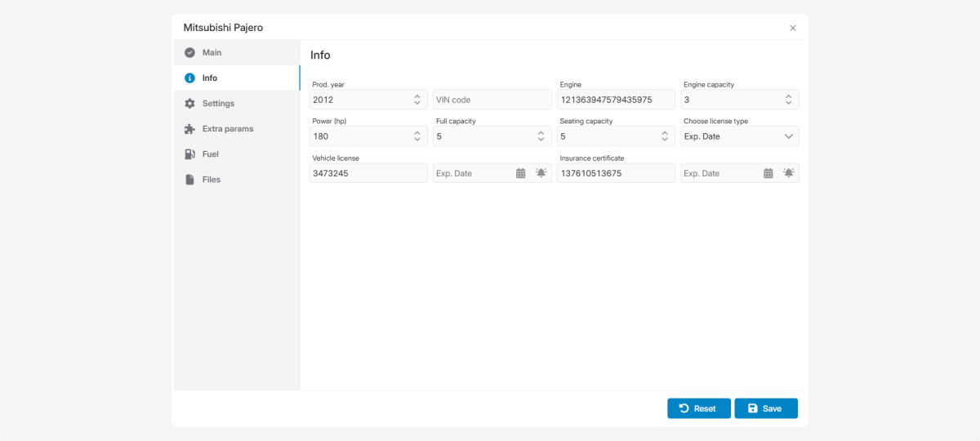Click the Files document icon
The image size is (980, 441).
point(189,180)
